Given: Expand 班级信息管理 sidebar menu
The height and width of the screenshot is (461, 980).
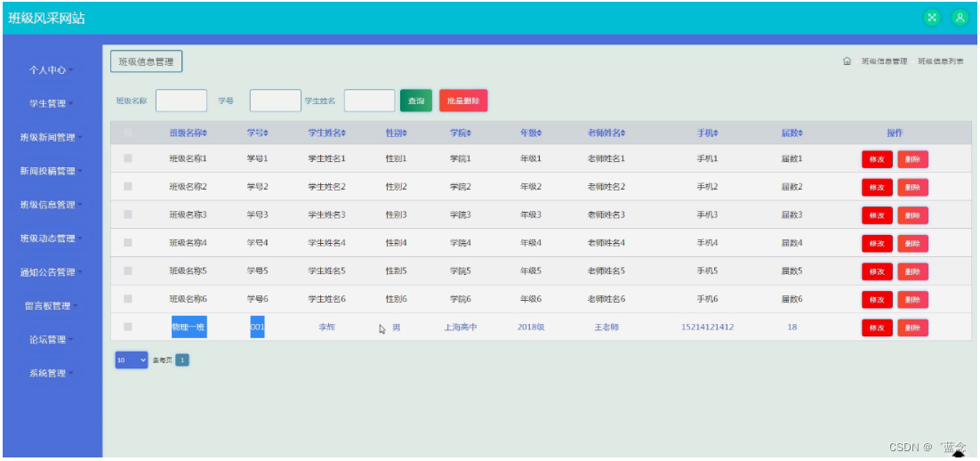Looking at the screenshot, I should [52, 206].
